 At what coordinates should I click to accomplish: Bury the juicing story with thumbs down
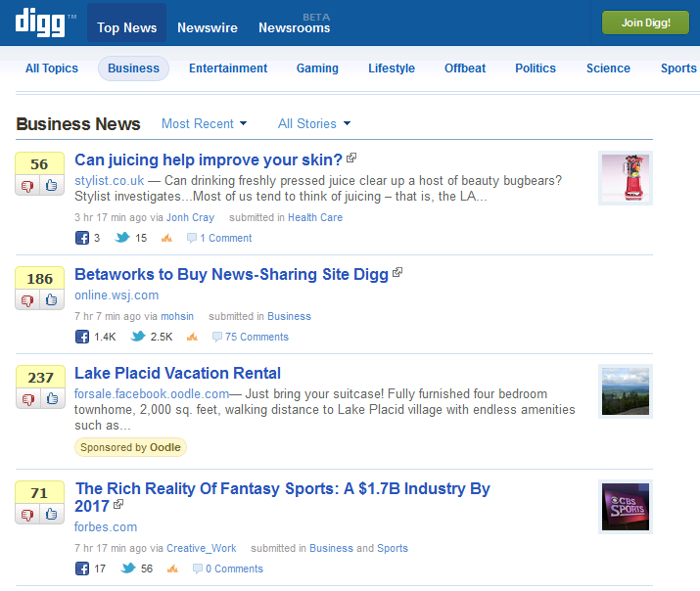pos(27,186)
